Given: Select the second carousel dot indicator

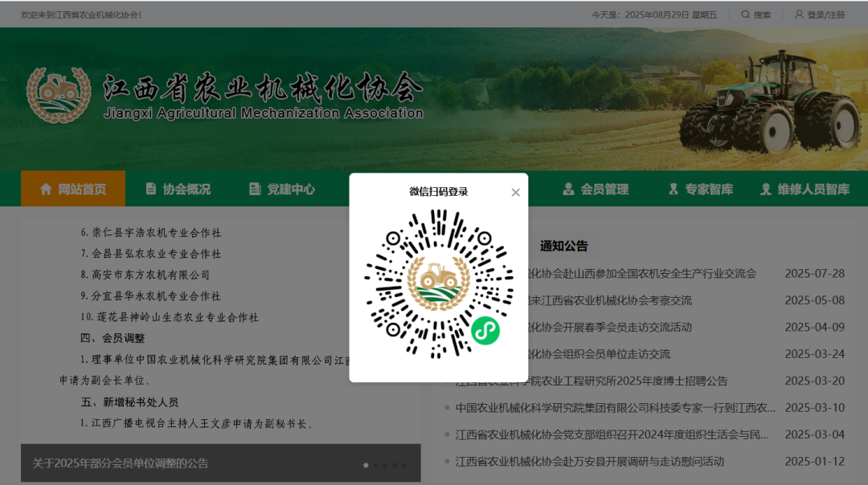Looking at the screenshot, I should click(x=375, y=464).
